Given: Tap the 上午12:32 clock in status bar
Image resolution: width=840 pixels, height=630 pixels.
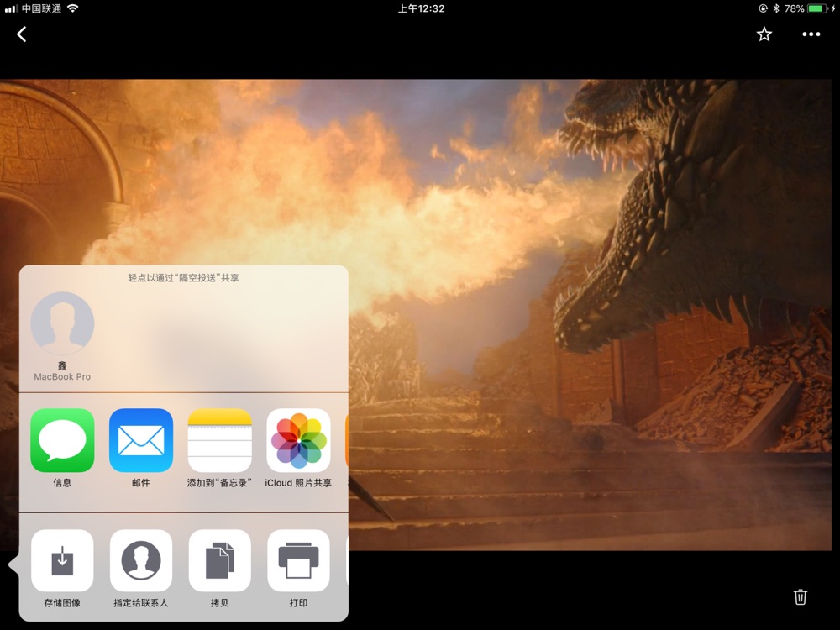Looking at the screenshot, I should coord(421,8).
